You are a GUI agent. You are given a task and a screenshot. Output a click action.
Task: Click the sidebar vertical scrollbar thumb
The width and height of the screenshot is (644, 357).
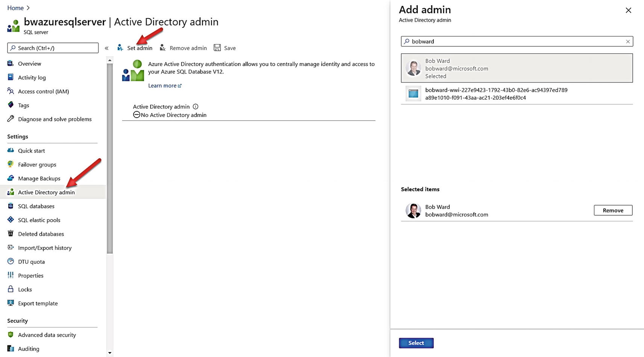110,159
